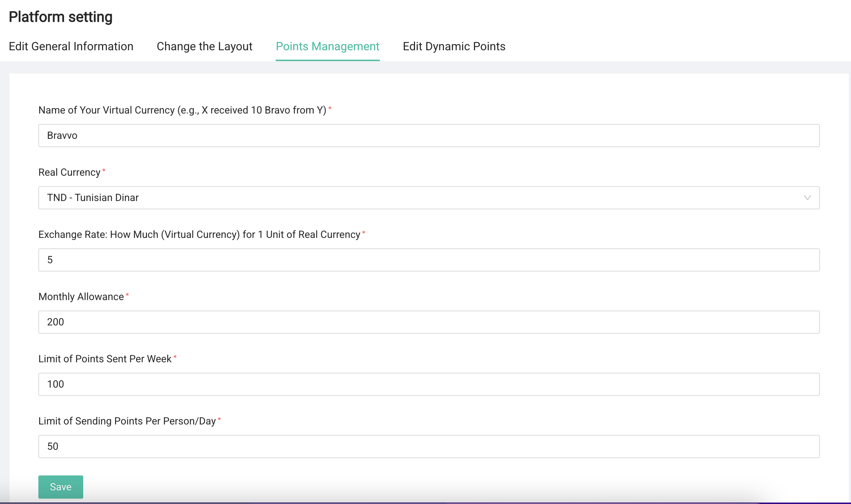Select the weekly points limit field showing 100
851x504 pixels.
pyautogui.click(x=429, y=384)
